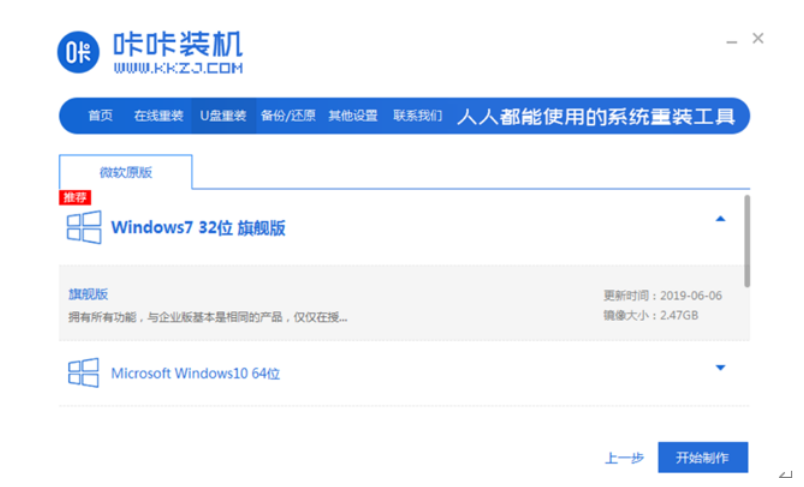The height and width of the screenshot is (487, 804).
Task: Go back with 上一步 link
Action: coord(624,458)
